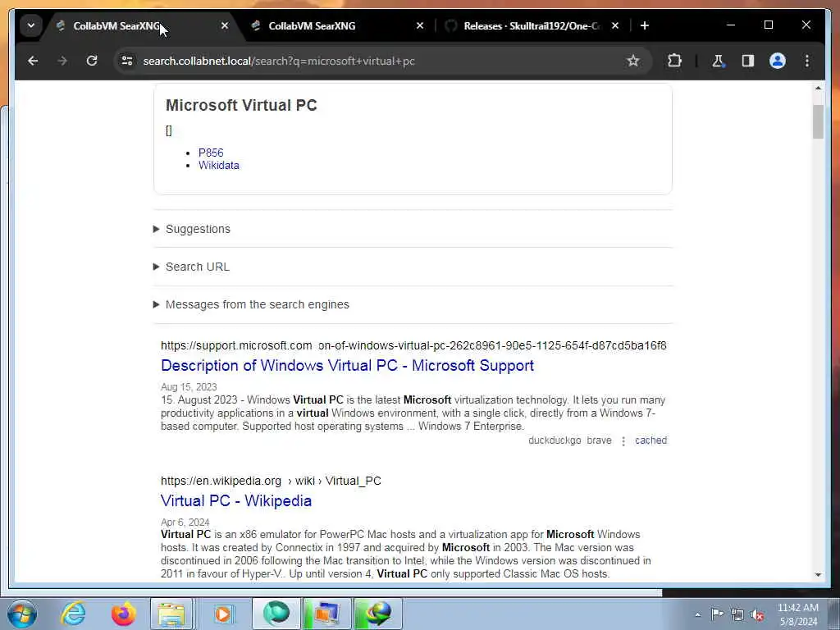840x630 pixels.
Task: Open Action Center flag icon
Action: point(717,614)
